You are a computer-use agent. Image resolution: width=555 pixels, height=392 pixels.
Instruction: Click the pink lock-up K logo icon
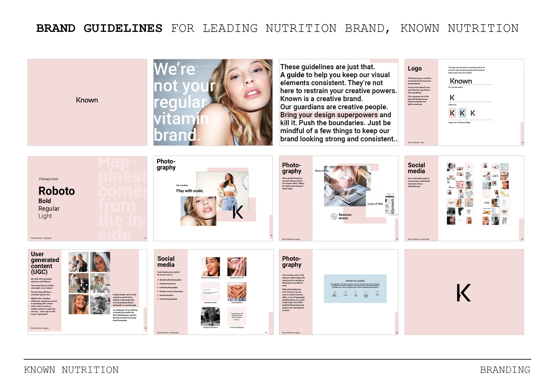coord(452,113)
